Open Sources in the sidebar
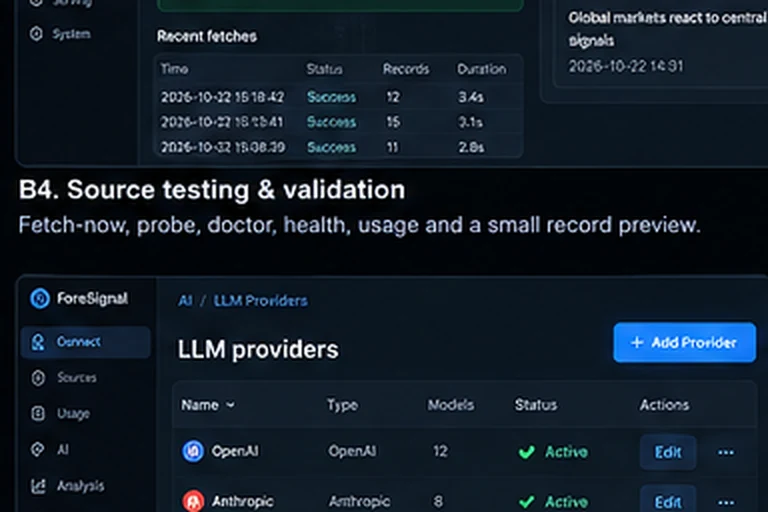Viewport: 768px width, 512px height. tap(76, 377)
